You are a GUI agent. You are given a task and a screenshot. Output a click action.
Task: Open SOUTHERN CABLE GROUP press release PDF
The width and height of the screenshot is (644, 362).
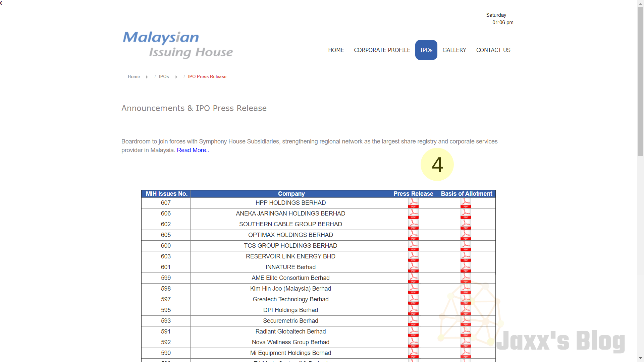click(413, 224)
